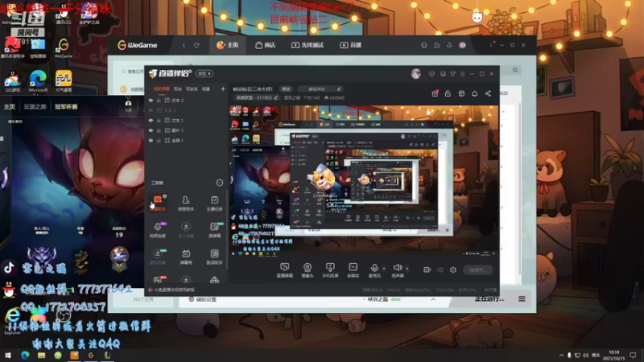Expand the speaker options arrow

point(407,269)
